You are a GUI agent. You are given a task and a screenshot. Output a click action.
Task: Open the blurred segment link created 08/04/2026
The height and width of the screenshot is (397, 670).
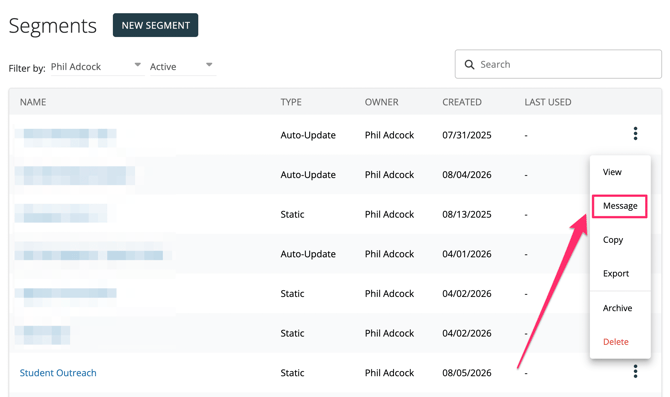(75, 176)
